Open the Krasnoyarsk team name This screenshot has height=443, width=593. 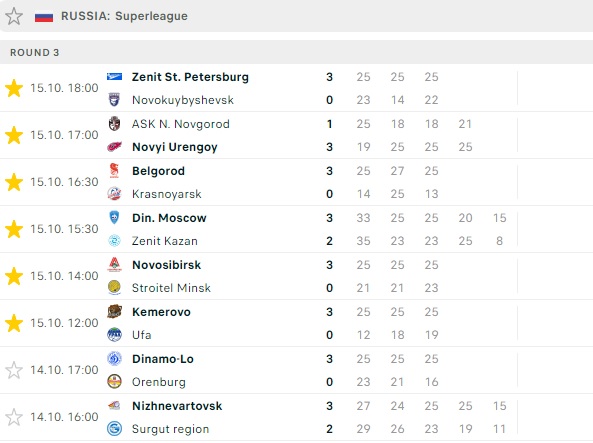point(166,194)
